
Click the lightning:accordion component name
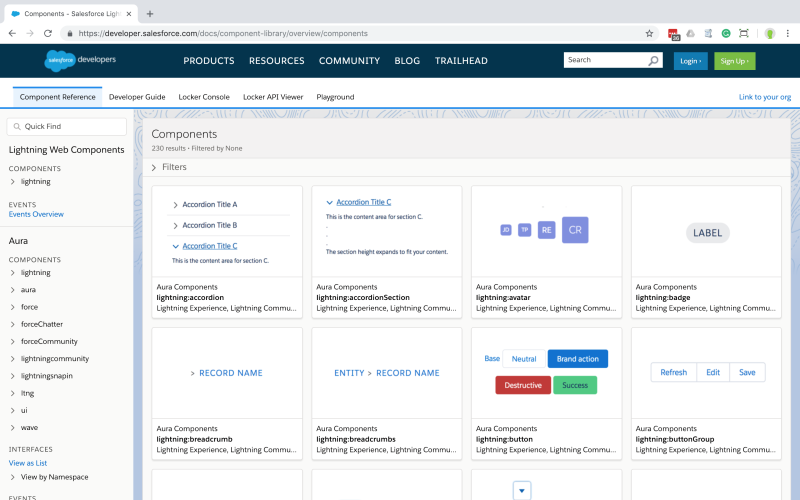pyautogui.click(x=190, y=297)
